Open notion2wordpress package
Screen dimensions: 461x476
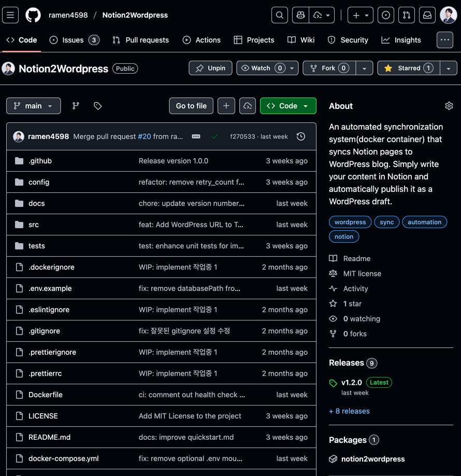tap(373, 459)
